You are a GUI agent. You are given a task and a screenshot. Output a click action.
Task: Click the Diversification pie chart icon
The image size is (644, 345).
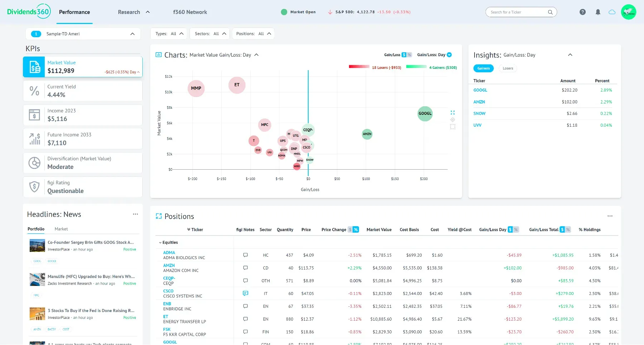pyautogui.click(x=34, y=163)
